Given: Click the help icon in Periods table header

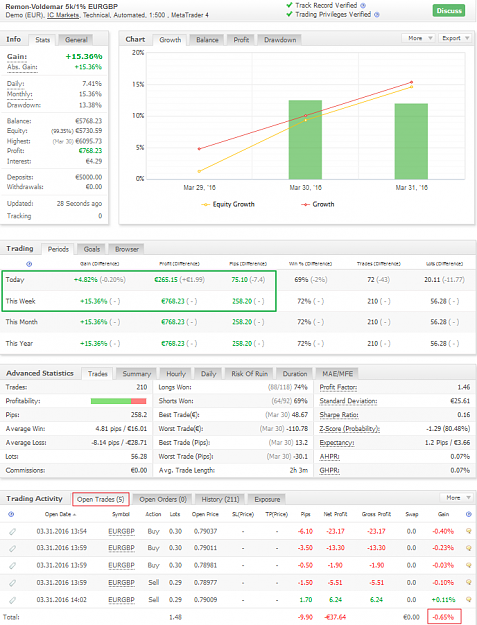Looking at the screenshot, I should coord(29,264).
